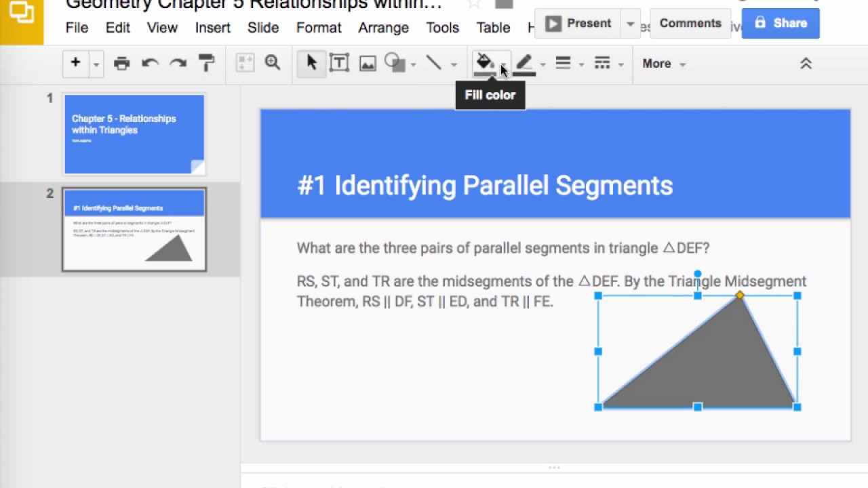This screenshot has height=488, width=868.
Task: Insert a Text box
Action: tap(339, 63)
